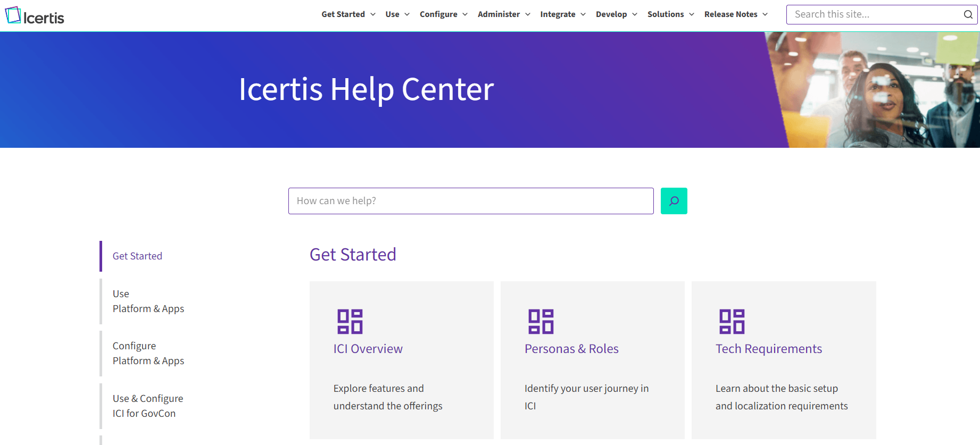The height and width of the screenshot is (445, 980).
Task: Click the magnifier icon in top search
Action: pos(968,14)
